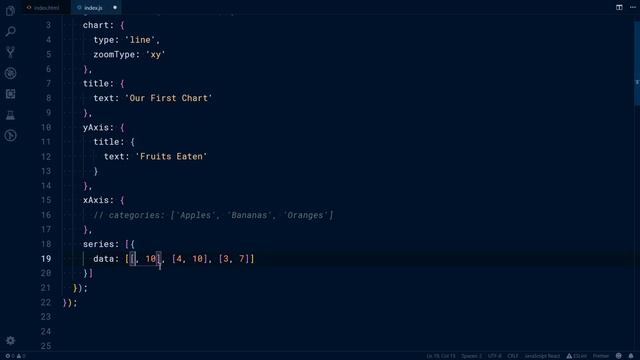This screenshot has height=360, width=640.
Task: Click the commented categories line
Action: coord(213,215)
